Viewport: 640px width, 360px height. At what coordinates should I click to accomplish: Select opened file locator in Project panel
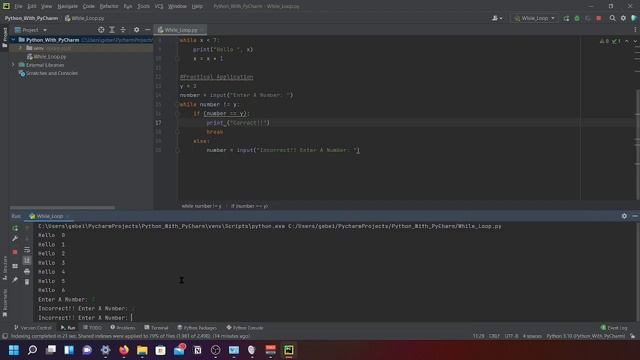[x=101, y=30]
